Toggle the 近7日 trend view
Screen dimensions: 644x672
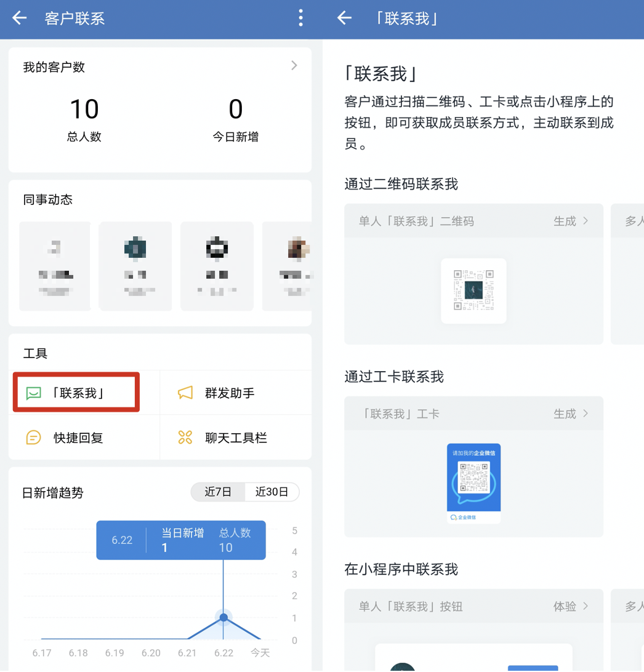(219, 492)
